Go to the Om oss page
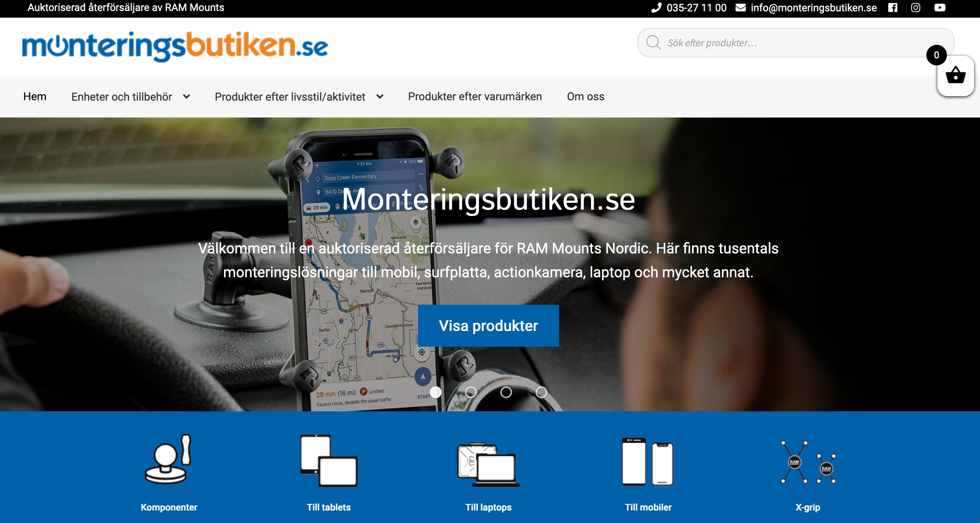This screenshot has height=523, width=980. (x=586, y=97)
